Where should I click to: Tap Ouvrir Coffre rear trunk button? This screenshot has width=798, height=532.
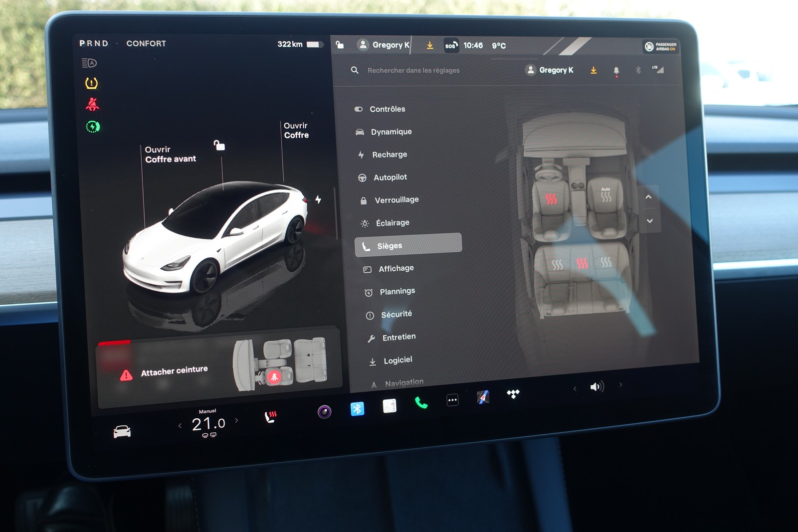(x=296, y=130)
